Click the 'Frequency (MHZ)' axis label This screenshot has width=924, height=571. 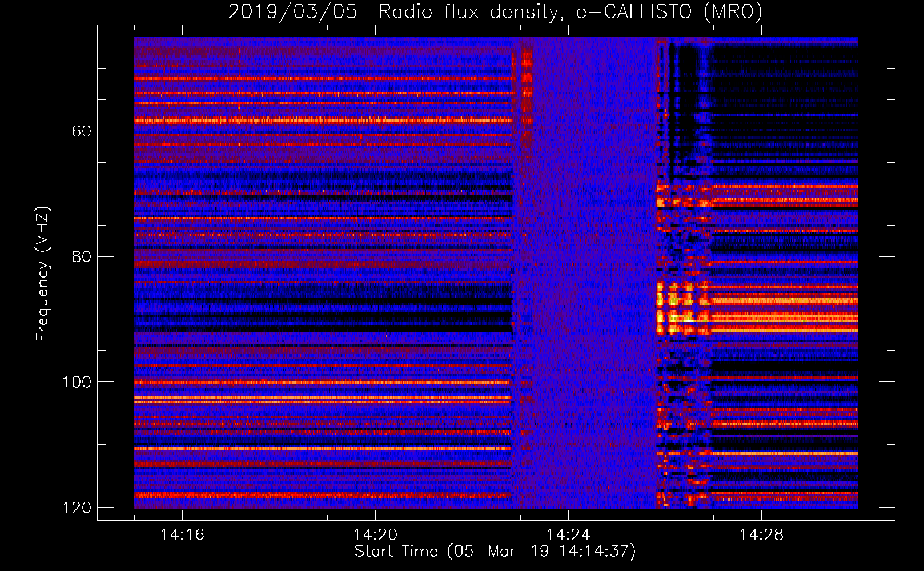[x=43, y=274]
